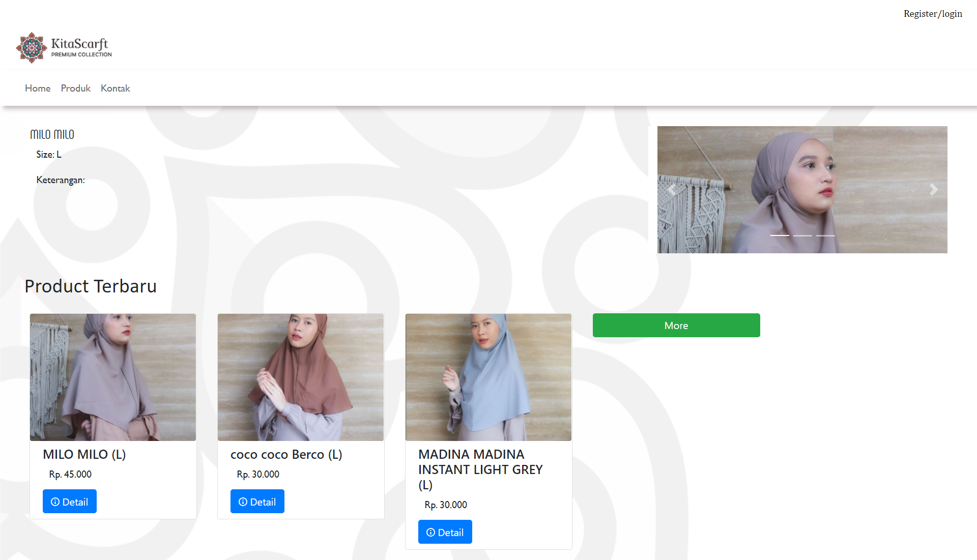Go to previous carousel slide arrow

(672, 190)
